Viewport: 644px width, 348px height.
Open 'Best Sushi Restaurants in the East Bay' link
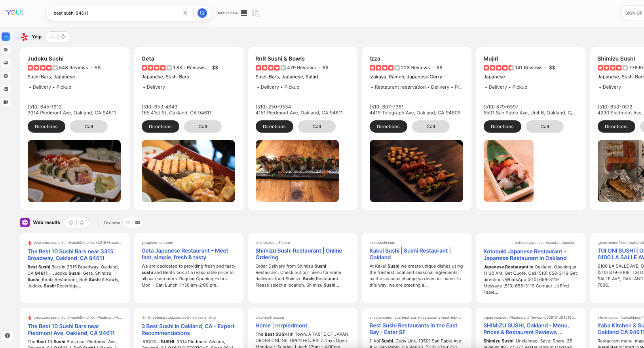point(414,329)
